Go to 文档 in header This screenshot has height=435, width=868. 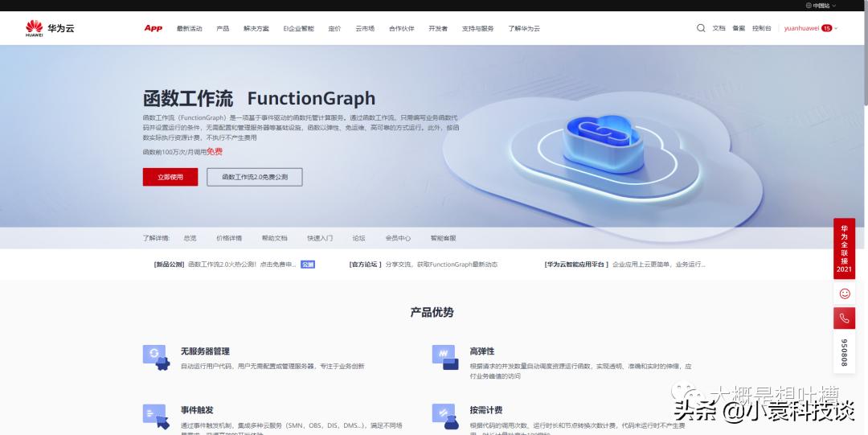[719, 28]
